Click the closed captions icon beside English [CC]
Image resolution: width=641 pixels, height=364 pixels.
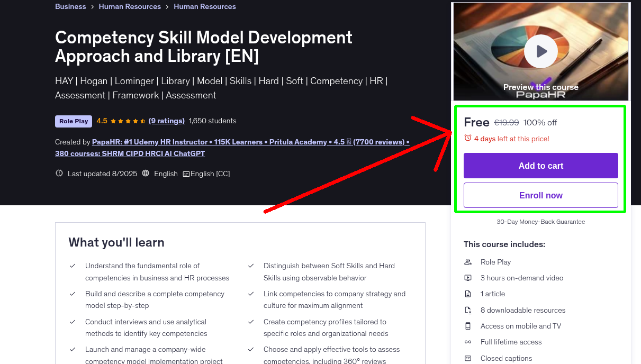click(186, 174)
